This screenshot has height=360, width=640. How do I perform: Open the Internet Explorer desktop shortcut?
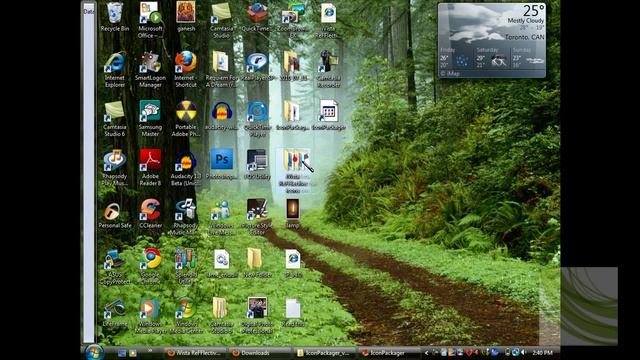coord(115,69)
